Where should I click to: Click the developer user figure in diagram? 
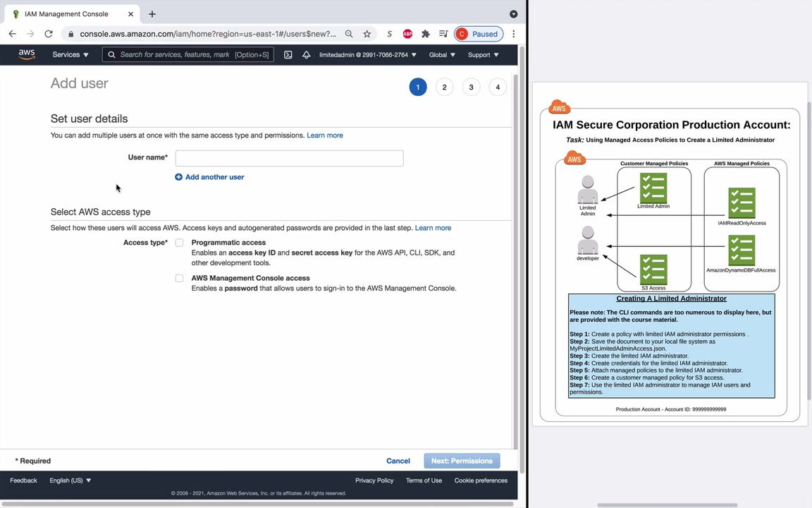[588, 240]
